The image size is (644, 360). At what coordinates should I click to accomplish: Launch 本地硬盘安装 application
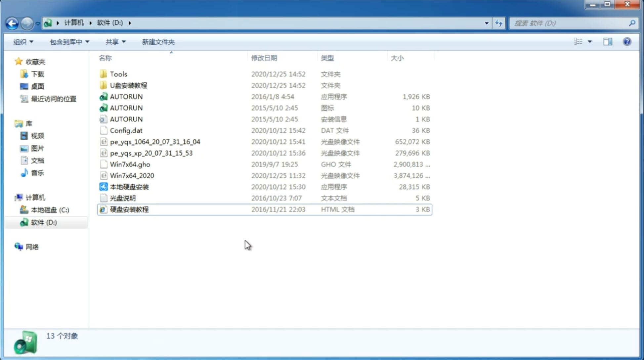[129, 187]
